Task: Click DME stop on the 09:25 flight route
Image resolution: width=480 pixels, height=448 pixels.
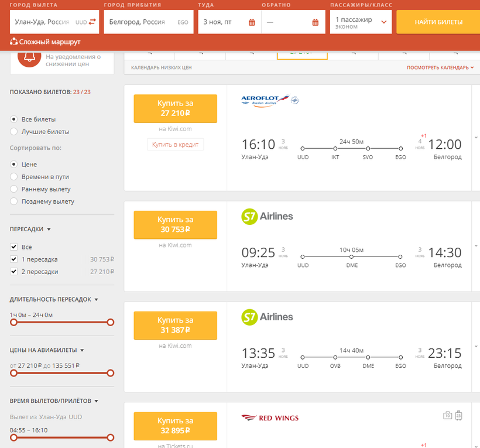Action: [x=351, y=257]
